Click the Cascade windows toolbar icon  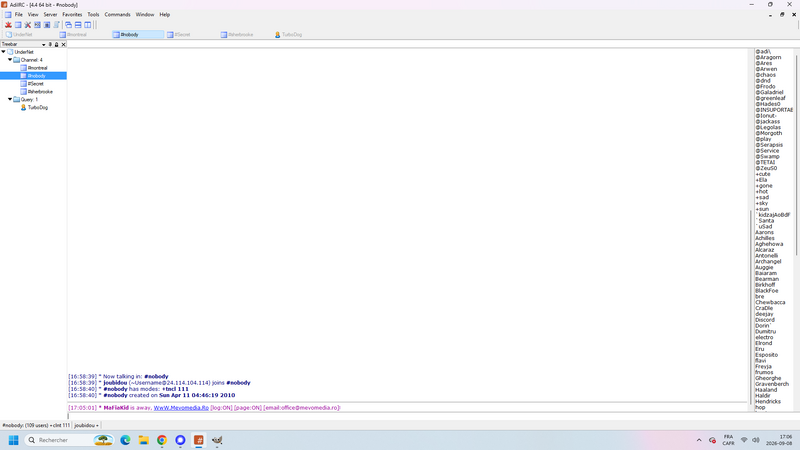pyautogui.click(x=68, y=24)
